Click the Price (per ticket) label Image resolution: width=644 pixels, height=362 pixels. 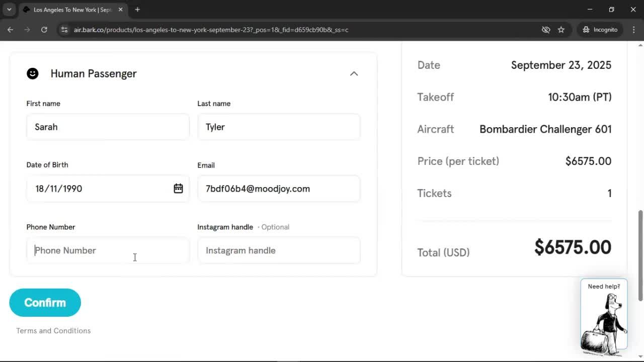[458, 161]
